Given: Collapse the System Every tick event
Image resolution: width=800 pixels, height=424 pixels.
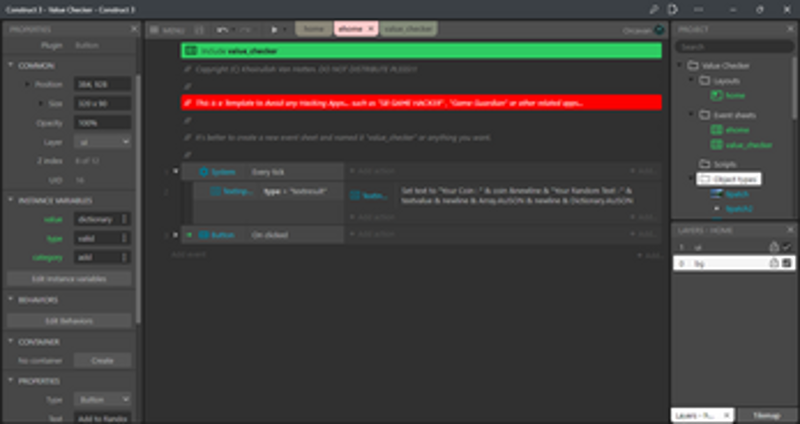Looking at the screenshot, I should pyautogui.click(x=176, y=171).
